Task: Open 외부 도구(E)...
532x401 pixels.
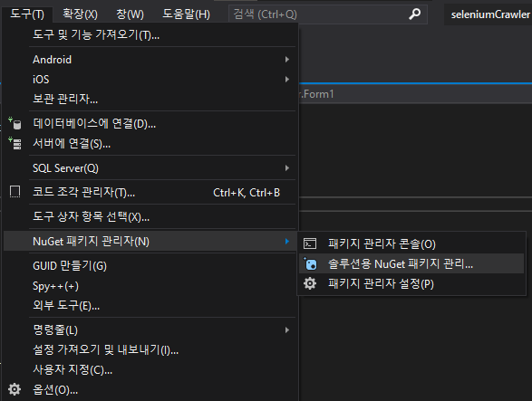Action: pos(150,305)
